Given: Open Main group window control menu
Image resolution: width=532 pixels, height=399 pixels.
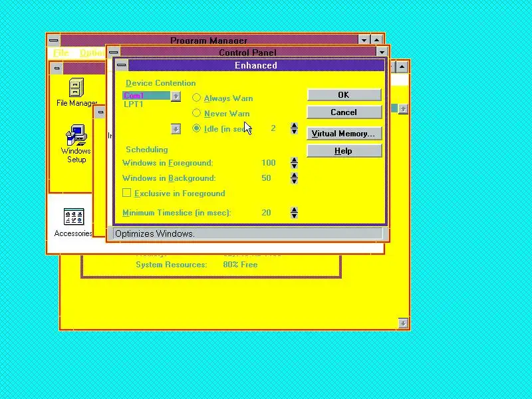Looking at the screenshot, I should (57, 68).
